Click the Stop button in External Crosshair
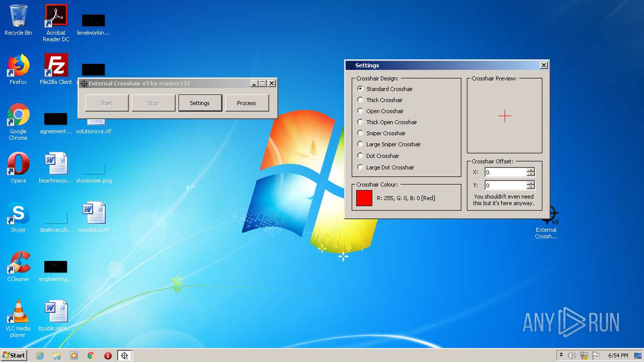The image size is (644, 362). click(153, 103)
